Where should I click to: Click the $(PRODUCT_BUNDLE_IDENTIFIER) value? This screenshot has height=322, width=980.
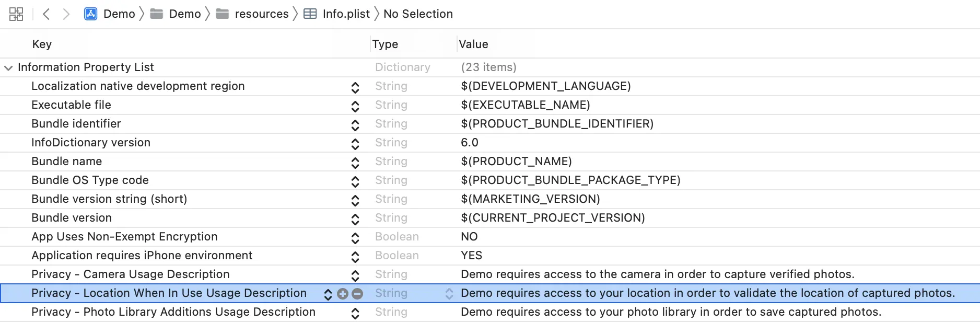tap(557, 124)
